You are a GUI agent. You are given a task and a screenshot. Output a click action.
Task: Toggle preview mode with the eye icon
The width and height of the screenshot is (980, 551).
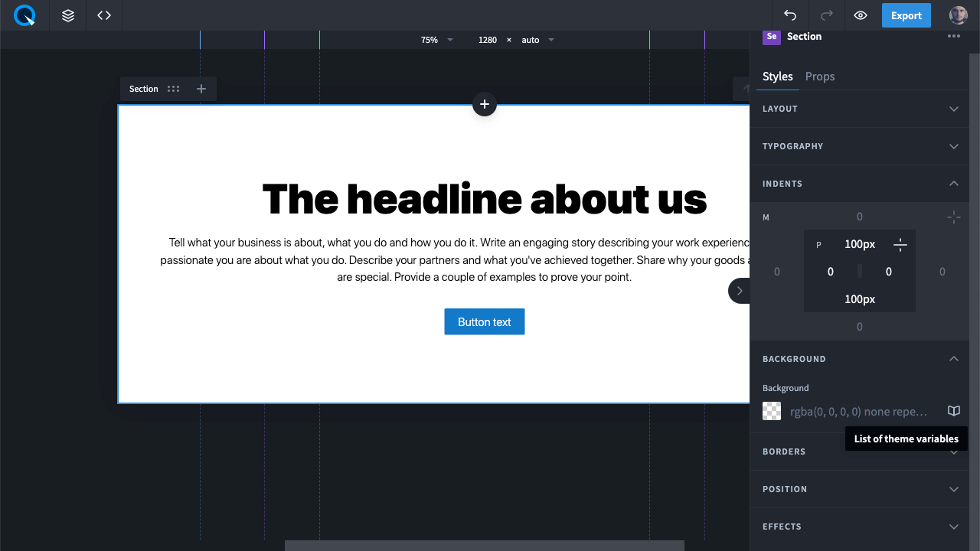pyautogui.click(x=861, y=15)
